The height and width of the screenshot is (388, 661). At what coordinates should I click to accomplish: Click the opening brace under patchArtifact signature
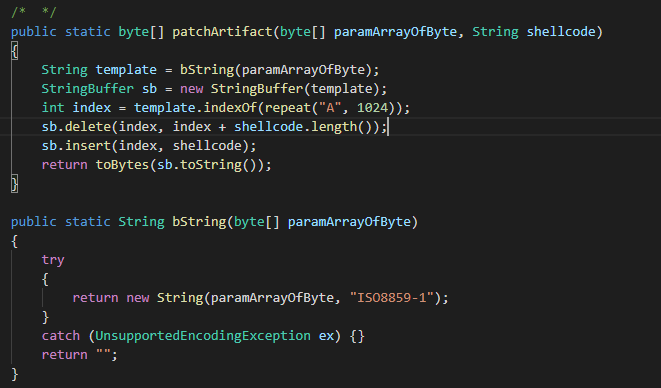(x=14, y=51)
